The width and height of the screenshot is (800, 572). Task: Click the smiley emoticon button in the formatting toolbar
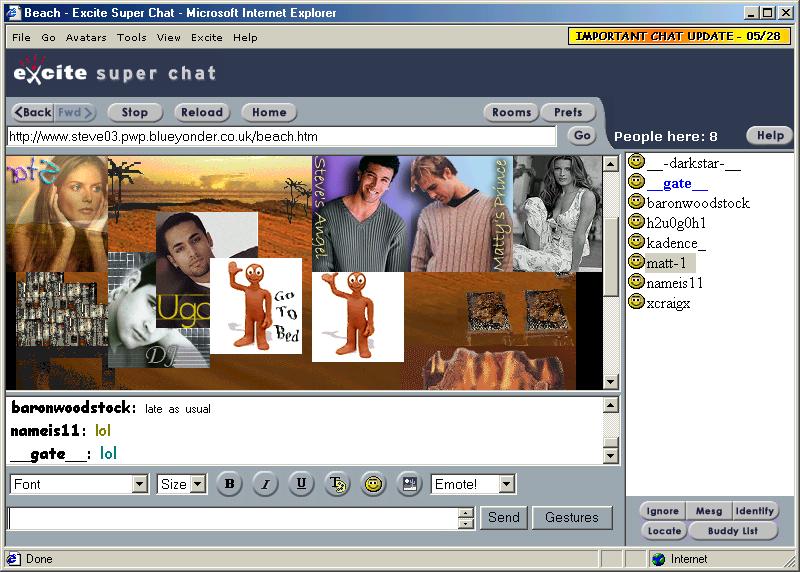point(373,484)
